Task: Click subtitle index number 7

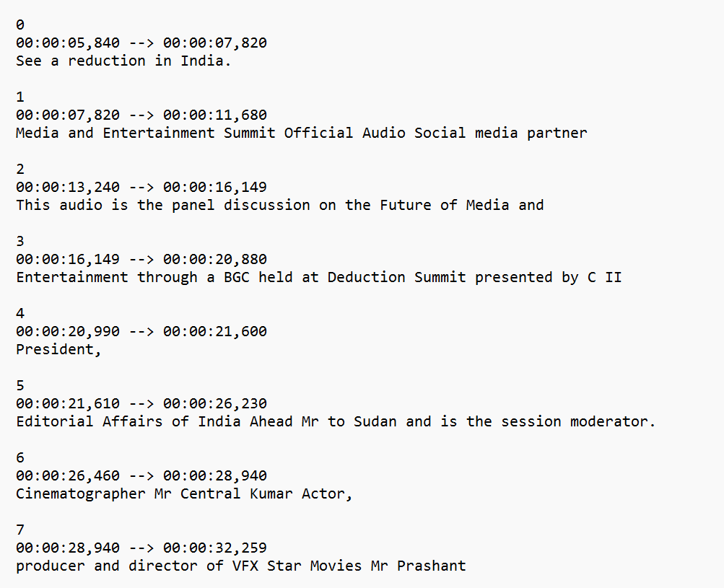Action: pos(20,530)
